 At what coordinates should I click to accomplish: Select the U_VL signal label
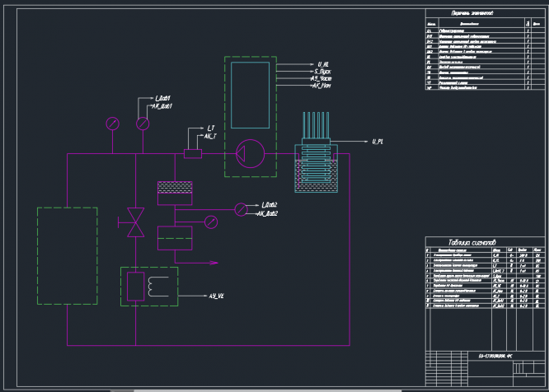(322, 63)
